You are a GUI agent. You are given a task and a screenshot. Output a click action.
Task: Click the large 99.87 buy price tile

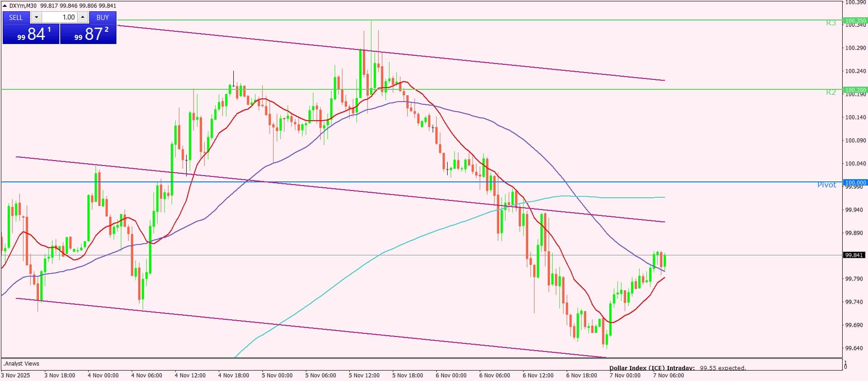tap(88, 34)
